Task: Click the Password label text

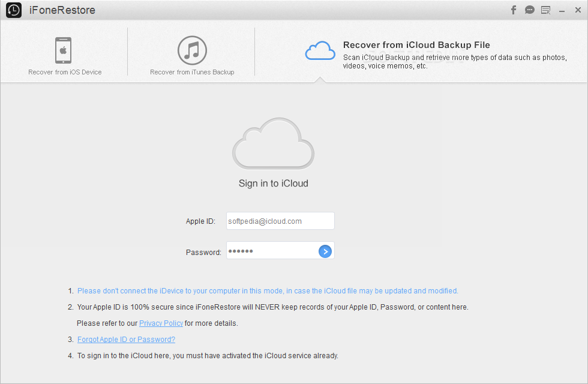Action: [203, 253]
